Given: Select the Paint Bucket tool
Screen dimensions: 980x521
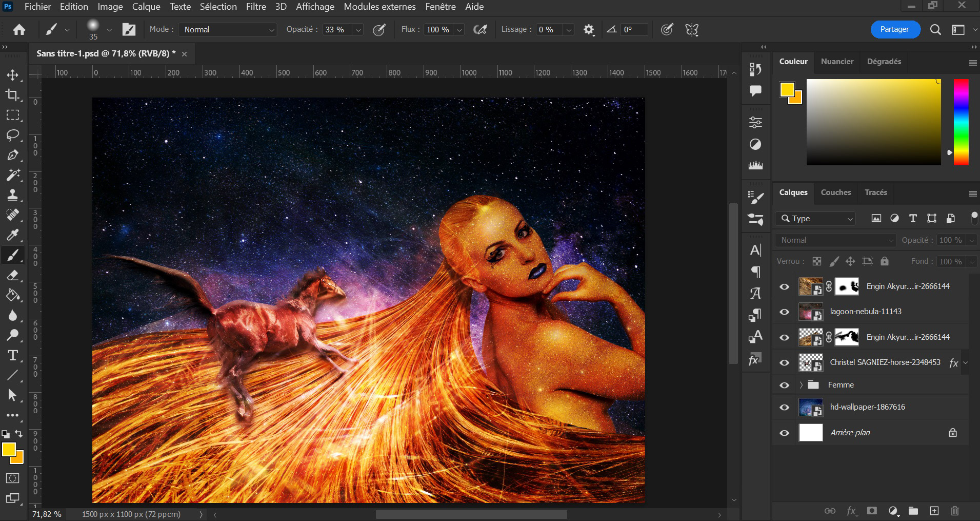Looking at the screenshot, I should tap(13, 296).
